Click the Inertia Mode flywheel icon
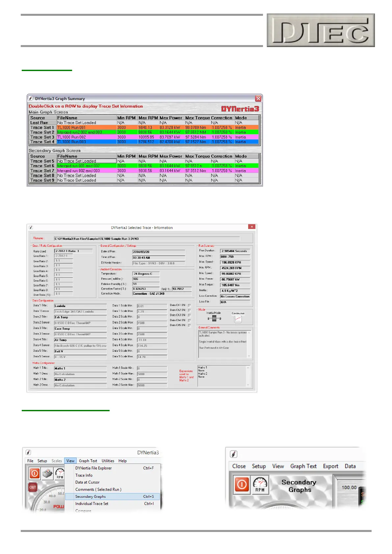This screenshot has width=392, height=554. (214, 318)
